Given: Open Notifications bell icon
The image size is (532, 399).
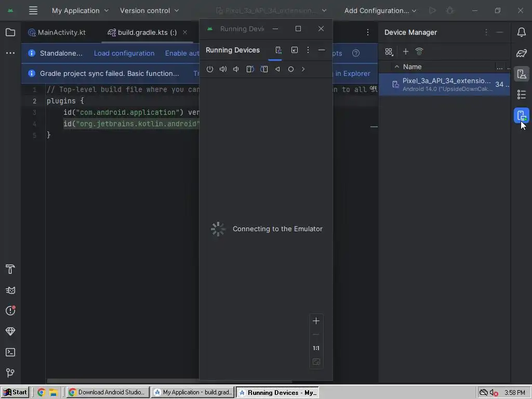Looking at the screenshot, I should [x=522, y=32].
